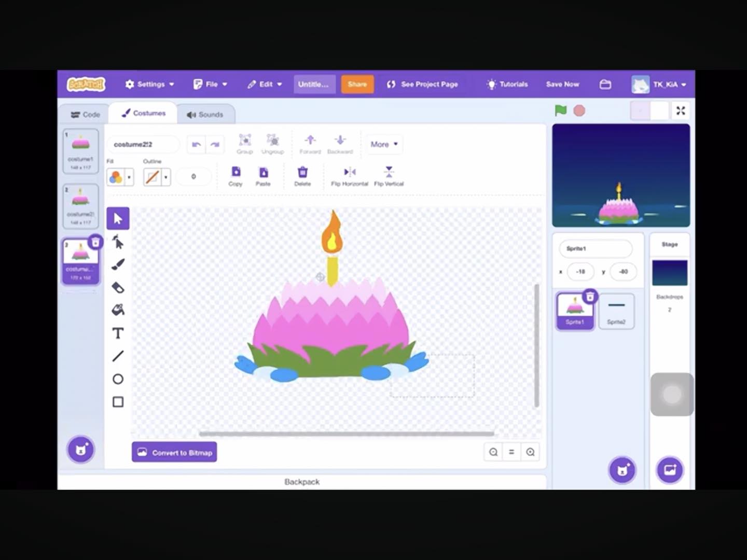The height and width of the screenshot is (560, 747).
Task: Click the costume name field
Action: coord(143,144)
